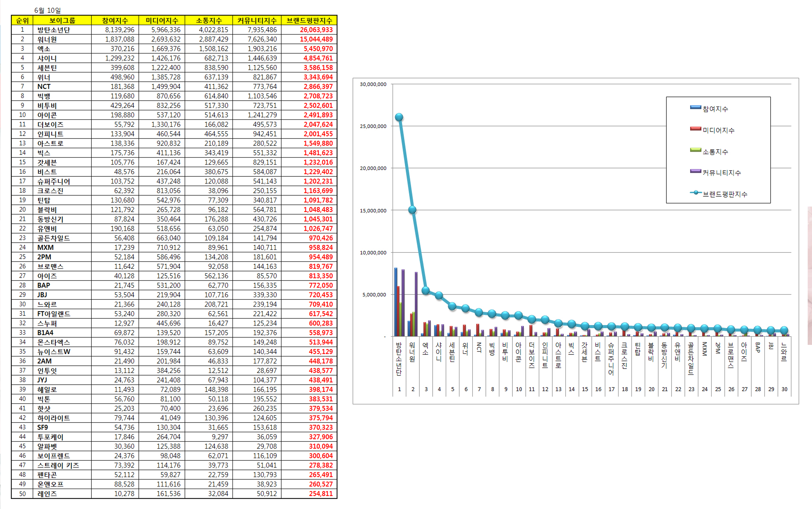Click the 6월 10일 date label
The height and width of the screenshot is (509, 812).
click(48, 10)
